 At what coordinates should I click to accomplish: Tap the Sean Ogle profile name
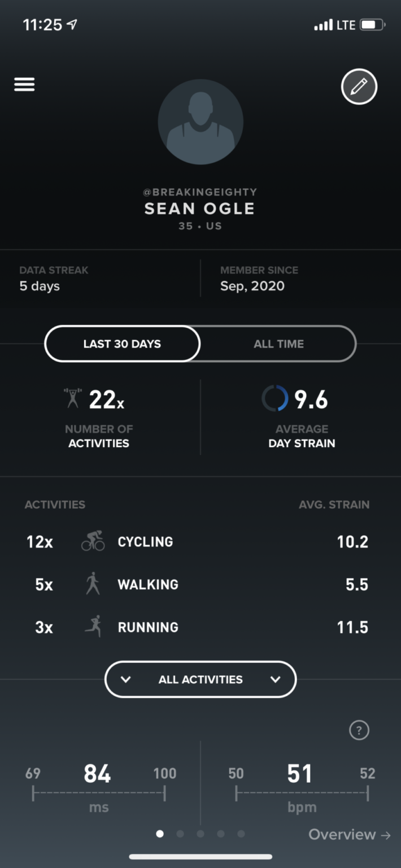200,209
